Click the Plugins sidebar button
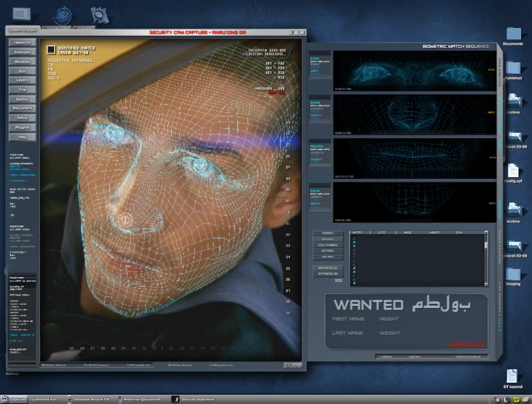Image resolution: width=532 pixels, height=404 pixels. pyautogui.click(x=22, y=127)
